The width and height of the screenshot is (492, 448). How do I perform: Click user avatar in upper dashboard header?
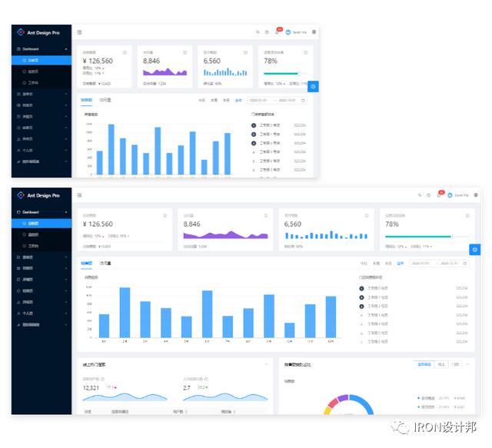(x=288, y=32)
